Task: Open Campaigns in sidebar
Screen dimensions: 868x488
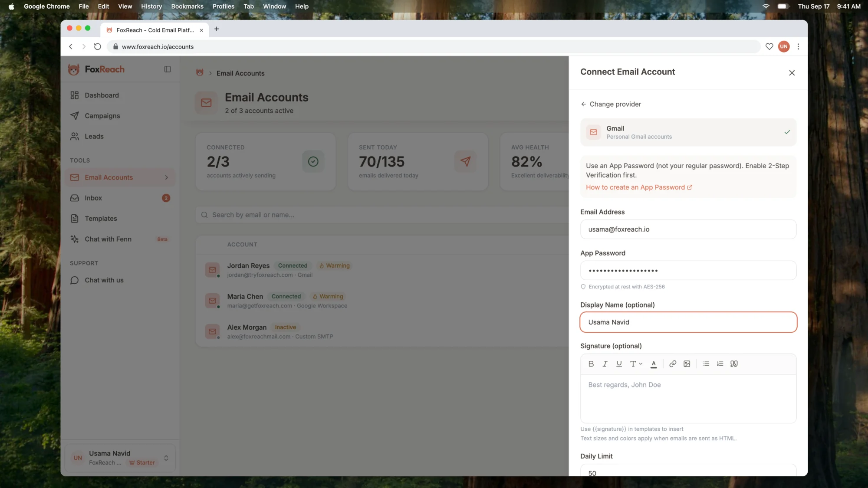Action: tap(120, 116)
